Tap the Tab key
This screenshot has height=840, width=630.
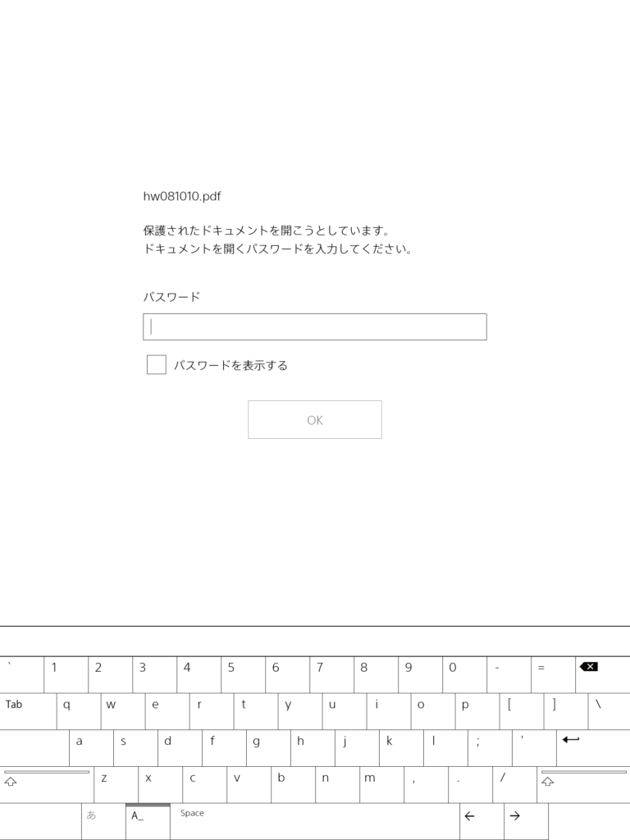(28, 711)
